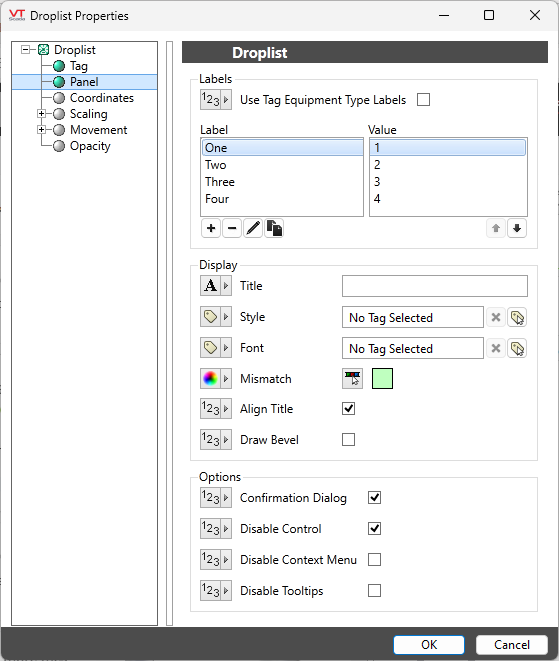Edit selected label with pencil icon

(253, 228)
